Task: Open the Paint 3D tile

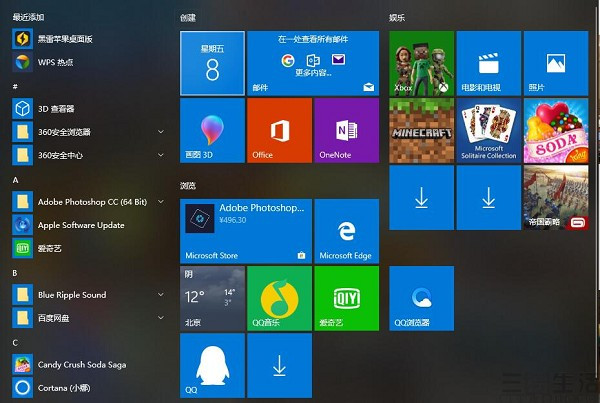Action: [212, 130]
